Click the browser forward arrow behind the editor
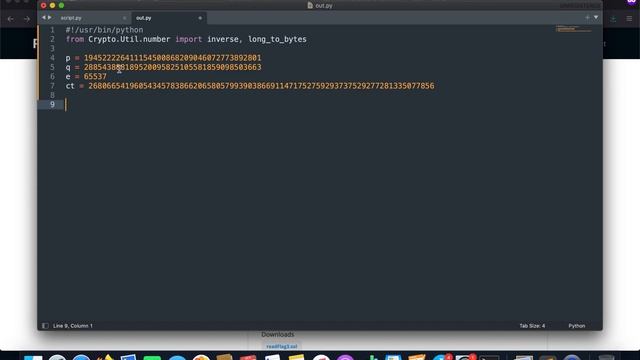 point(27,19)
